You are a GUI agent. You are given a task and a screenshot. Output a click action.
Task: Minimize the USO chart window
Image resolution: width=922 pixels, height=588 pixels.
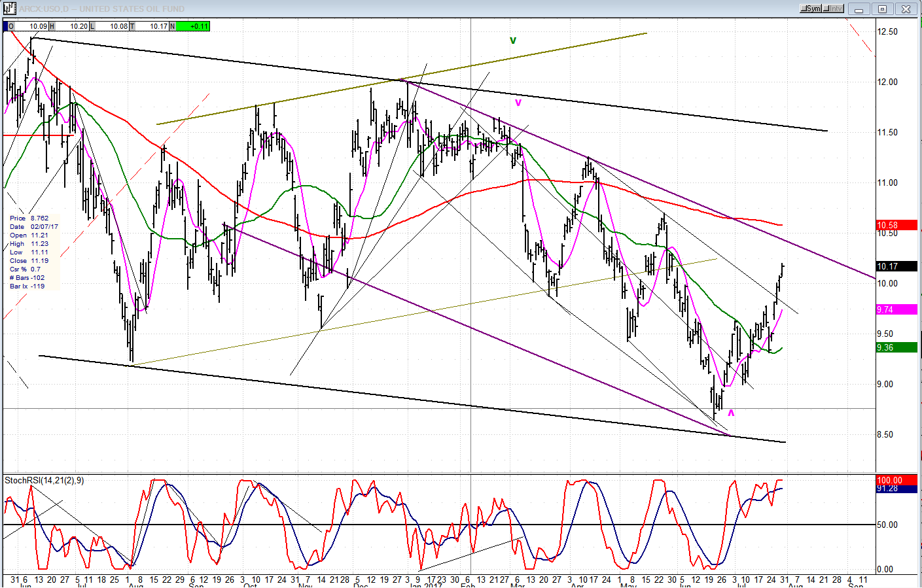859,9
